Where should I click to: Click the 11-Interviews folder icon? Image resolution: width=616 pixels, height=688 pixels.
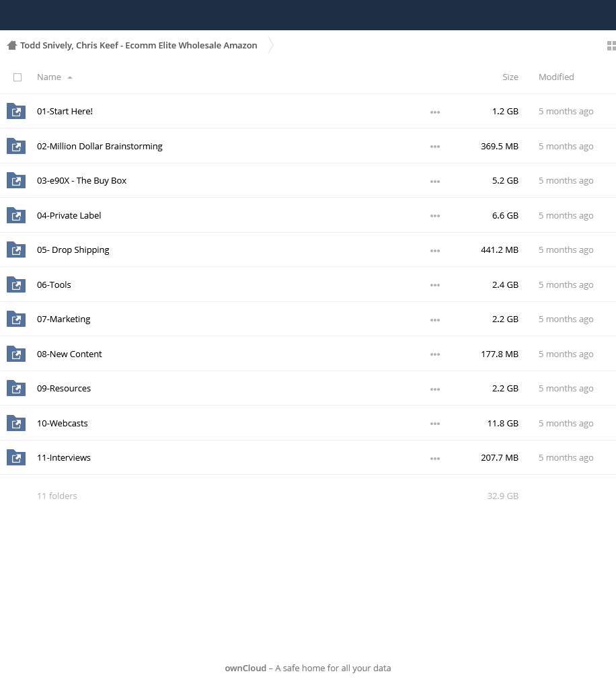pos(16,457)
